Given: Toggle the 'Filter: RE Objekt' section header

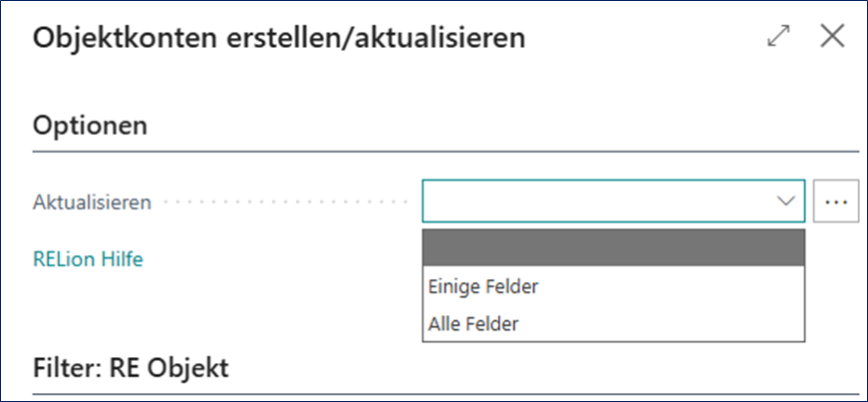Looking at the screenshot, I should coord(131,368).
